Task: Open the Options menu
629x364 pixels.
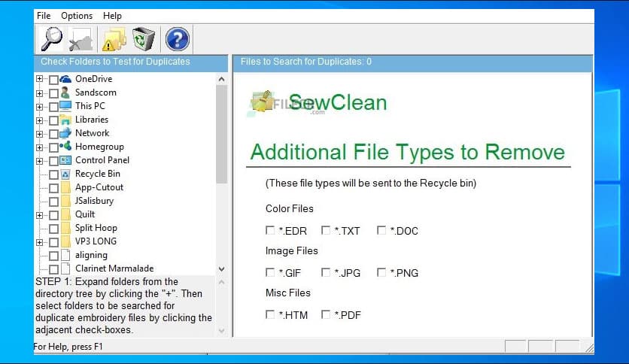Action: (x=77, y=16)
